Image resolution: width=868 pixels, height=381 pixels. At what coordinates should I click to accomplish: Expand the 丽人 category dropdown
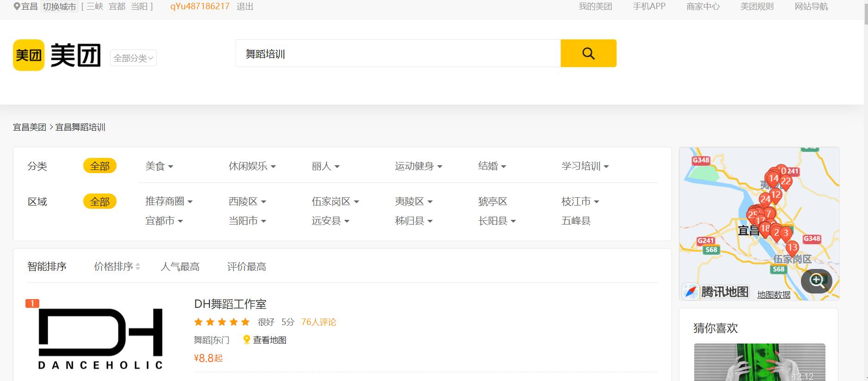[x=326, y=166]
